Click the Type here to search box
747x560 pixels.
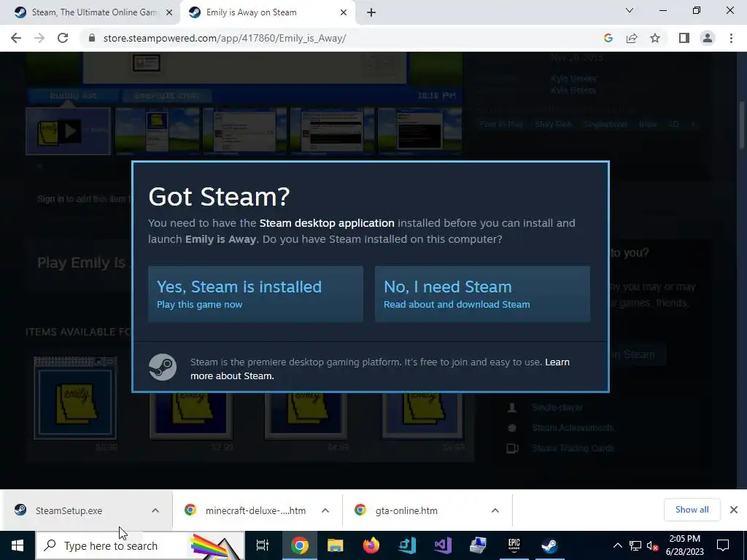(140, 545)
